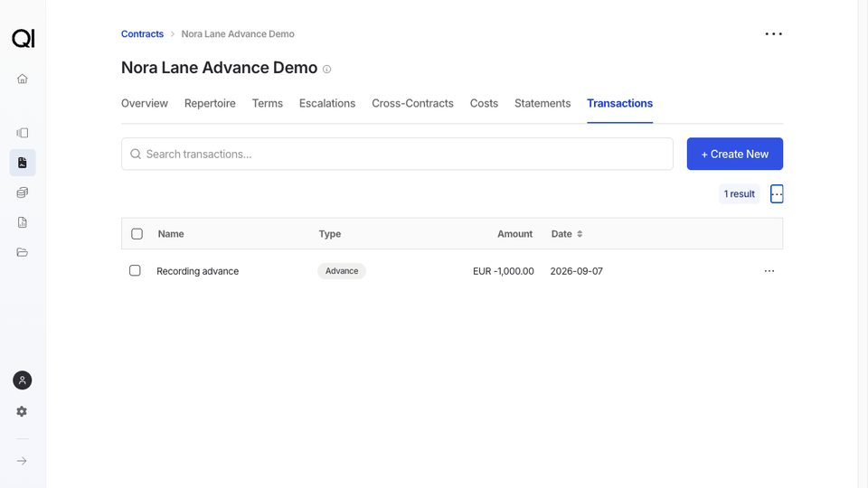Image resolution: width=868 pixels, height=488 pixels.
Task: Click the Advance type badge
Action: pyautogui.click(x=342, y=271)
